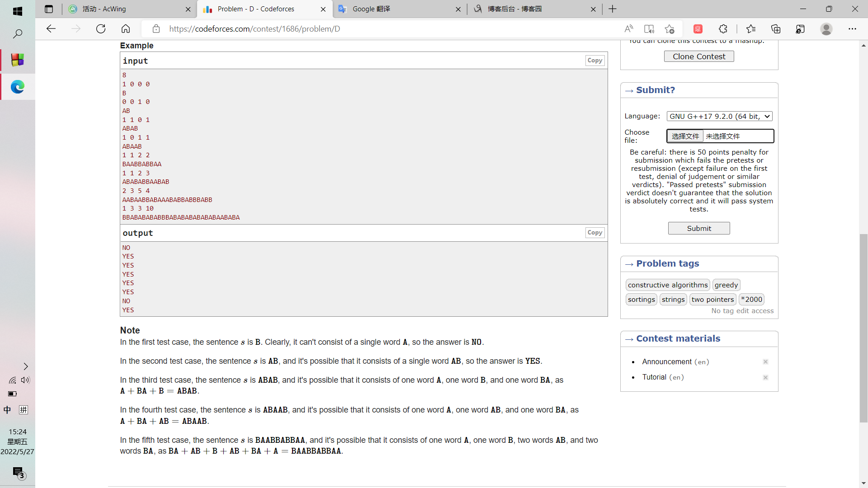Open the Language compiler dropdown
Screen dimensions: 868x488
pos(719,117)
